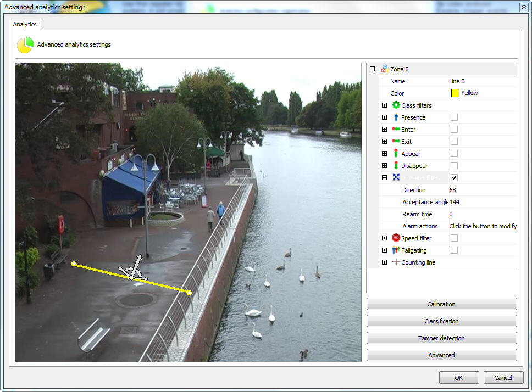532x392 pixels.
Task: Collapse the Zone 0 tree node
Action: (372, 69)
